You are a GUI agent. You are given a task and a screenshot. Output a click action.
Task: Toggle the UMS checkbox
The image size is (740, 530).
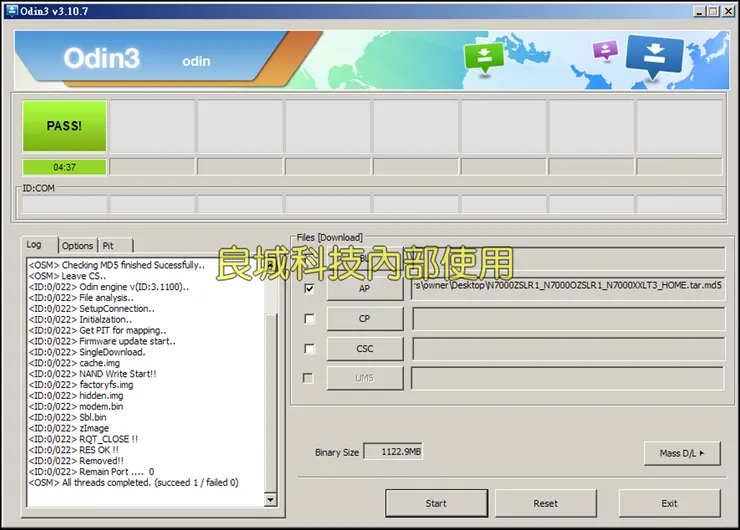(x=308, y=378)
